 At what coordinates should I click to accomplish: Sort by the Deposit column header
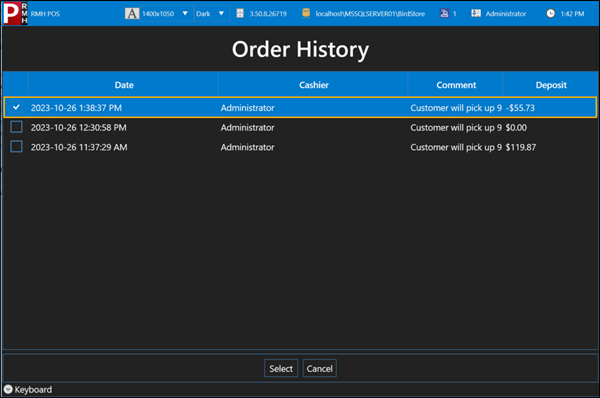551,85
